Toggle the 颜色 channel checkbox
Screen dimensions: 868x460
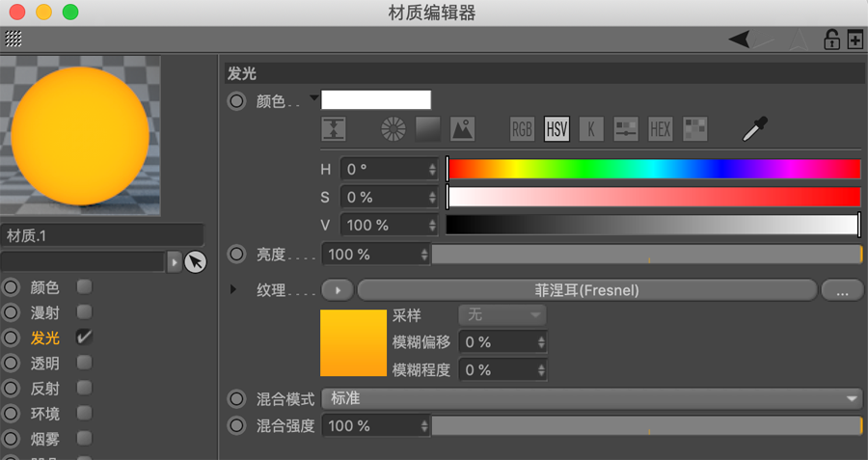85,286
